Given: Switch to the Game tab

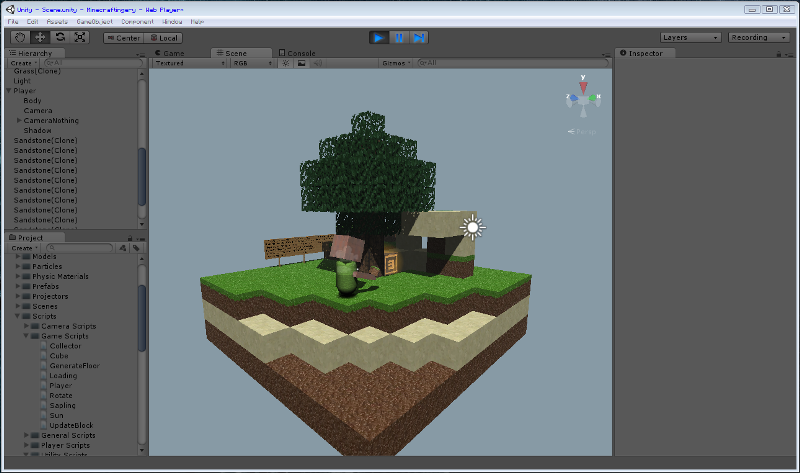Looking at the screenshot, I should tap(169, 53).
